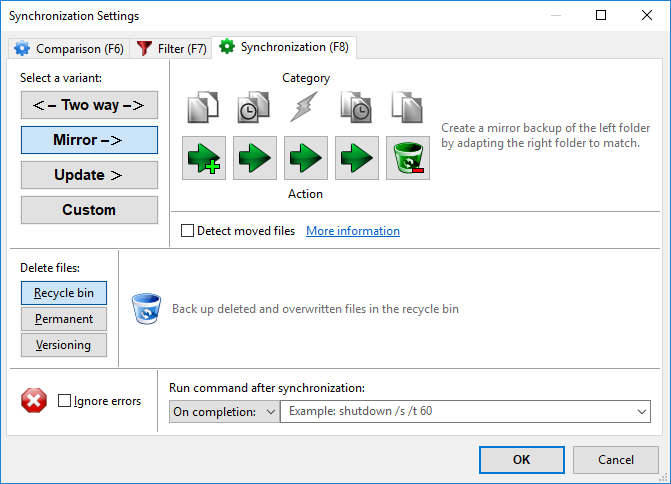
Task: Click the Synchronization tab green gear icon
Action: 227,46
